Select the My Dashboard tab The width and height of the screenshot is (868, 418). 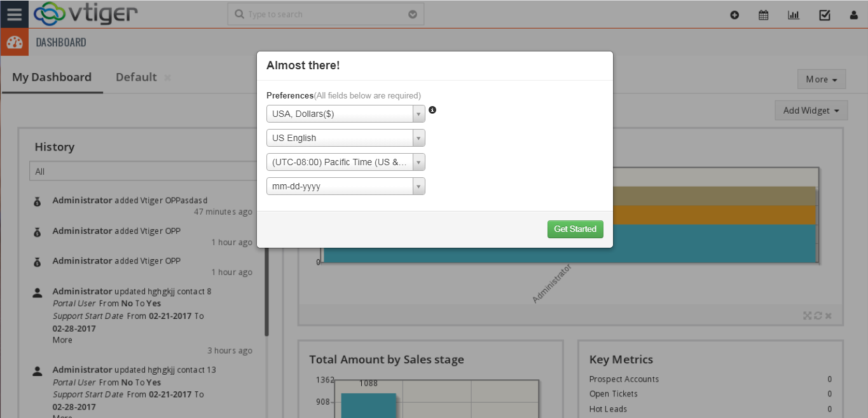click(x=52, y=77)
